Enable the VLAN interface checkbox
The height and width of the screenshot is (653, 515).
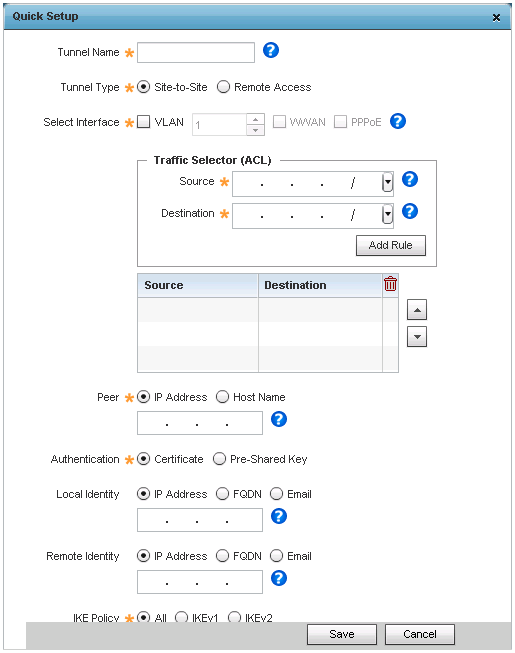143,122
